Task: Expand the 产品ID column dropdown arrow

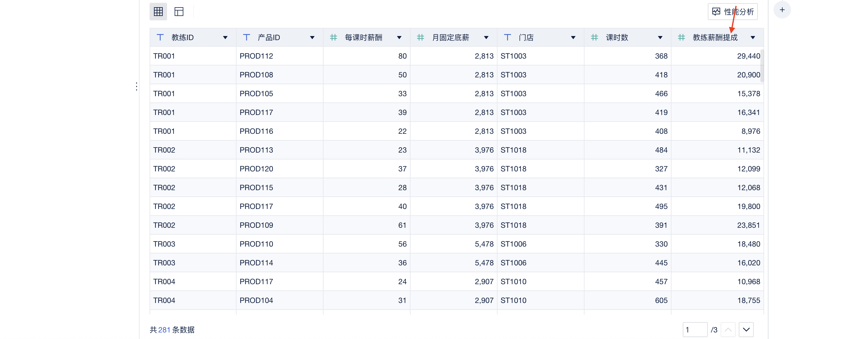Action: point(312,38)
